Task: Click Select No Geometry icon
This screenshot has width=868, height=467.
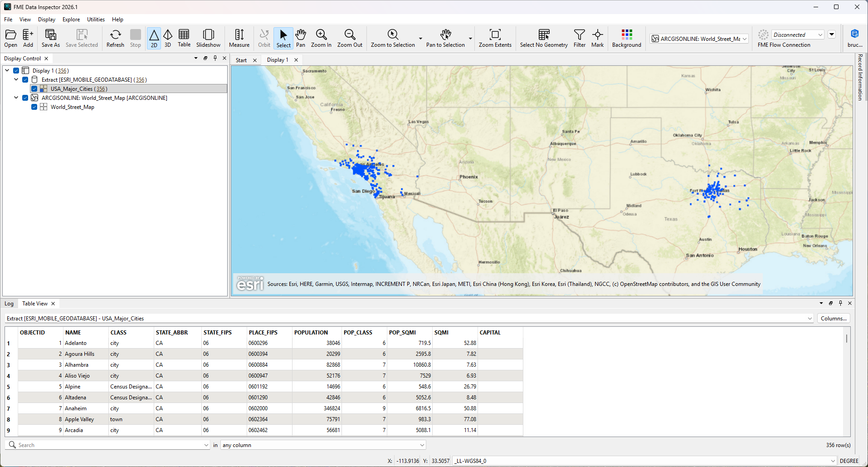Action: 544,38
